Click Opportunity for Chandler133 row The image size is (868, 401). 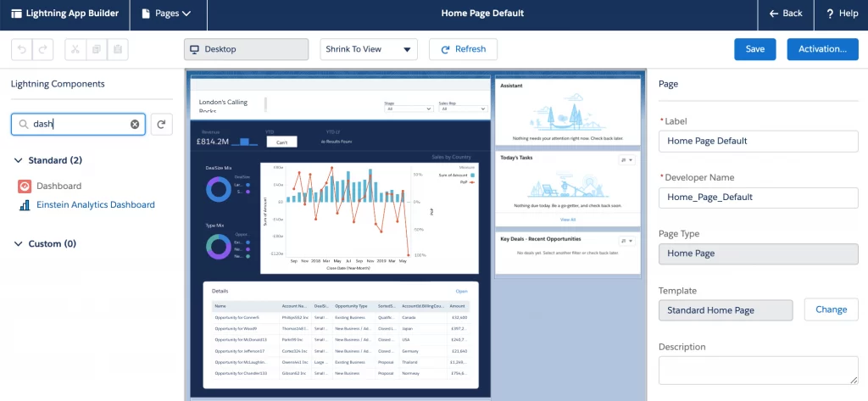(341, 373)
